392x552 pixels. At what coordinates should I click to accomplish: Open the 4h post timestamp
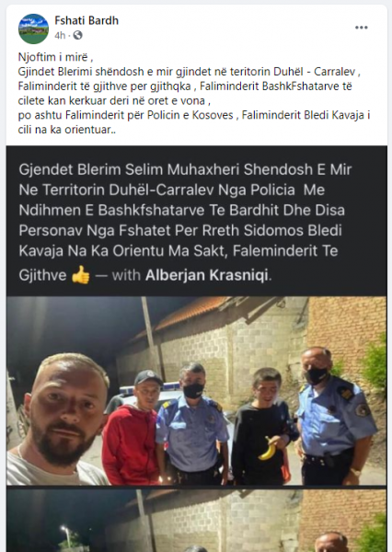[60, 35]
